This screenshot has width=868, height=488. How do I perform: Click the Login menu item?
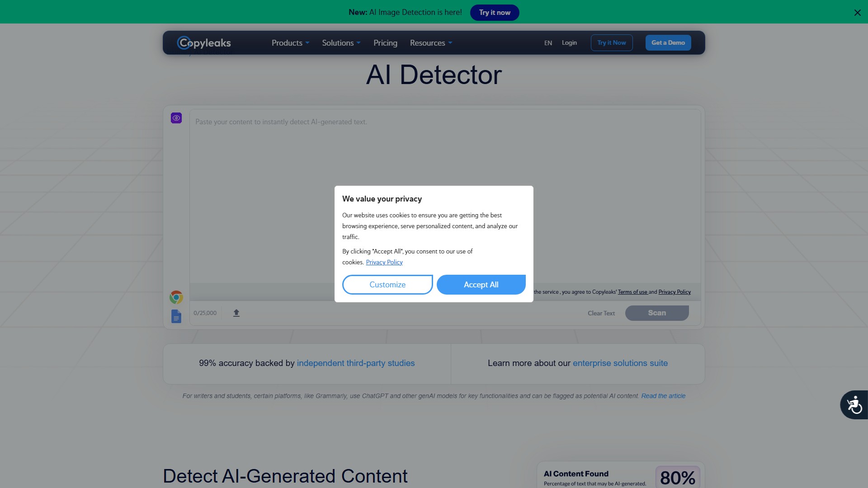(x=569, y=42)
